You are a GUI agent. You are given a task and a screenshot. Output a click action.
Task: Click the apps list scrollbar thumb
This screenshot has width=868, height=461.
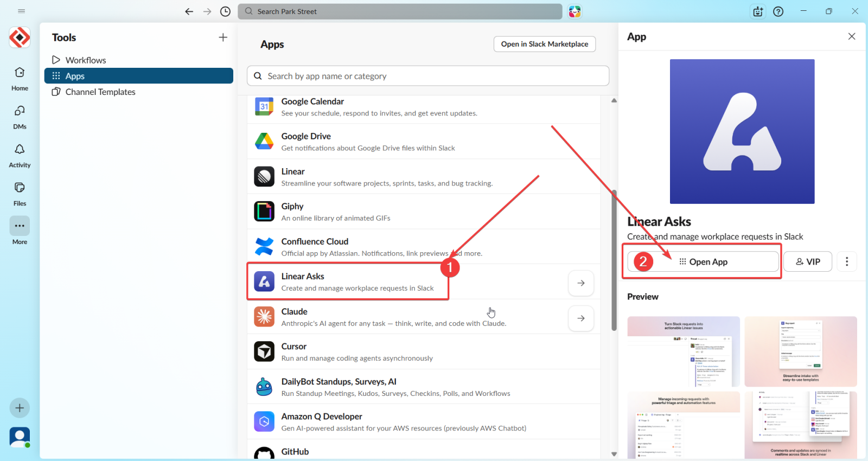[614, 260]
